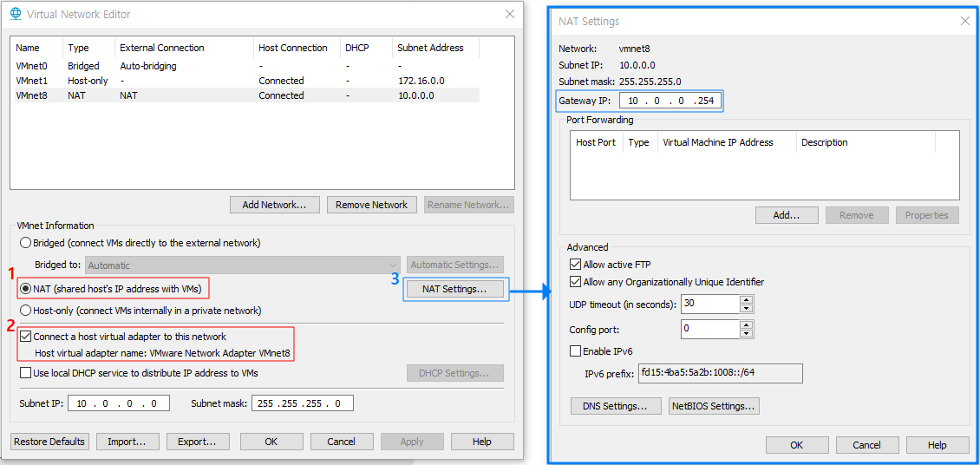Sort by Type column in network list
Screen dimensions: 980x465
[x=88, y=48]
